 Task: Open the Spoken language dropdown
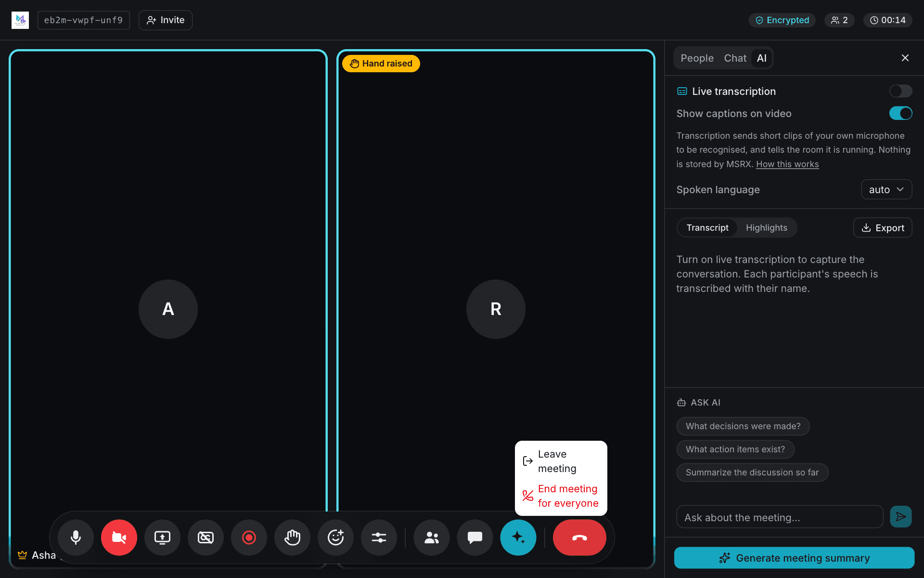pyautogui.click(x=886, y=189)
